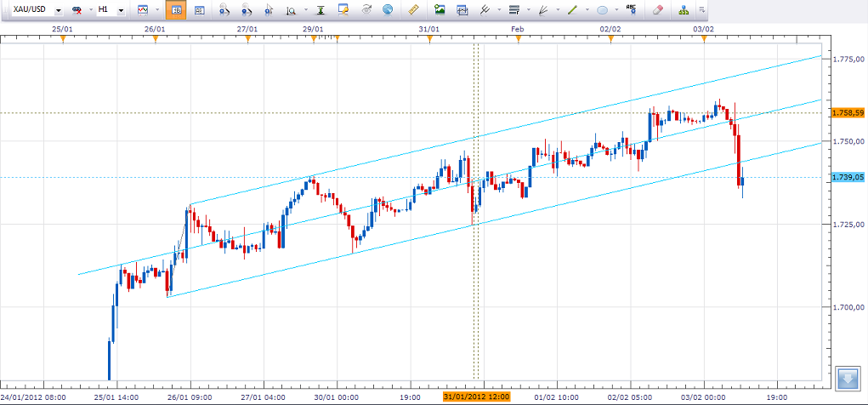Click the 24/01/2012 08:00 time axis label
The image size is (868, 405).
pos(33,396)
